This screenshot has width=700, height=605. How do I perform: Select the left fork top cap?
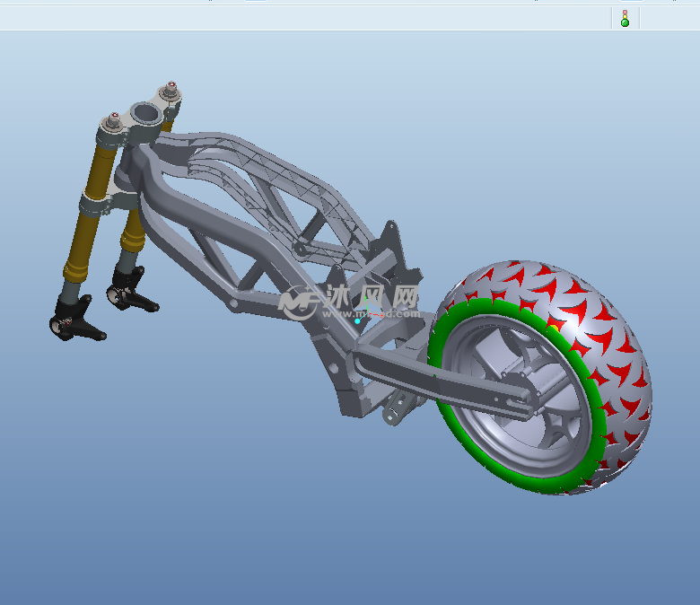tap(114, 121)
